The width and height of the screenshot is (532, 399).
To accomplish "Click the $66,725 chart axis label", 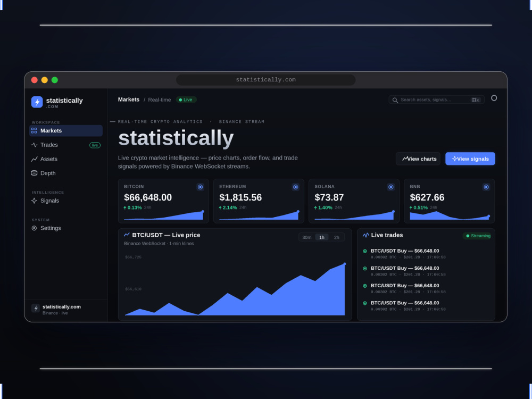I will [134, 257].
